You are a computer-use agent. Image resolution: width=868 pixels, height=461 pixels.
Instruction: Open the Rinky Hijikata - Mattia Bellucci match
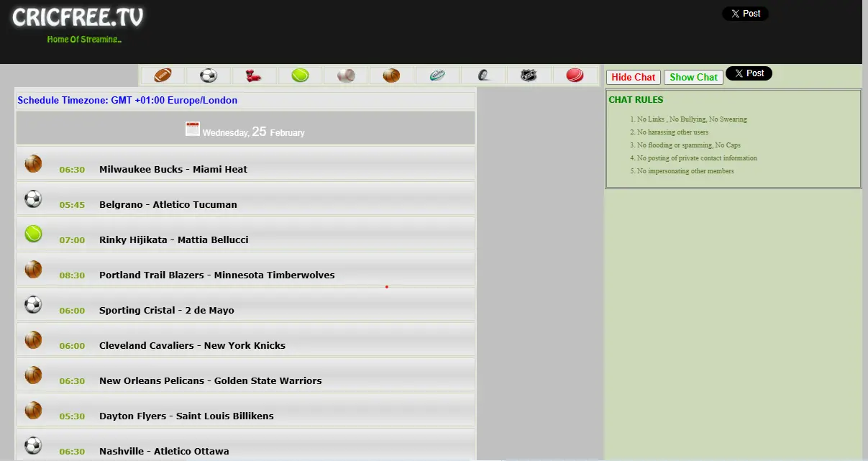(x=173, y=240)
